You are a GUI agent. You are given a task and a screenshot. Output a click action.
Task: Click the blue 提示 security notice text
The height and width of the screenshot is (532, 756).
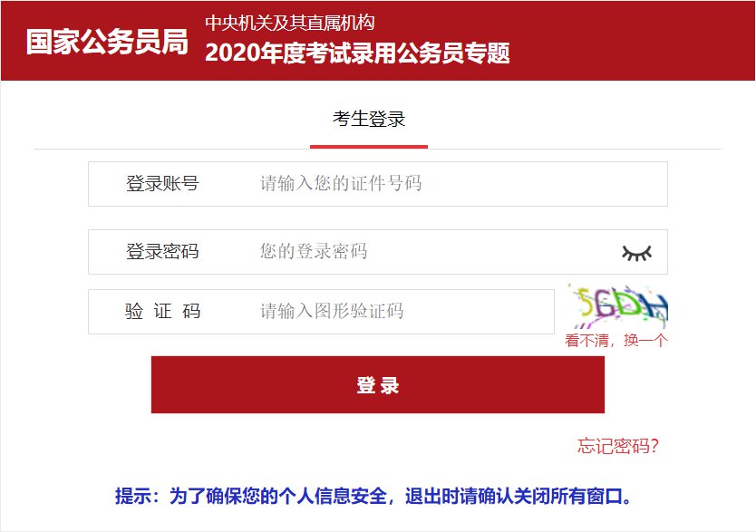click(x=373, y=496)
